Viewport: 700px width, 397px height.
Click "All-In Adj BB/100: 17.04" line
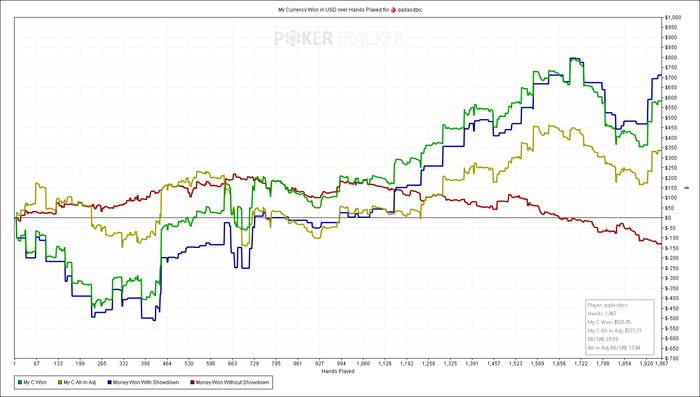click(614, 347)
